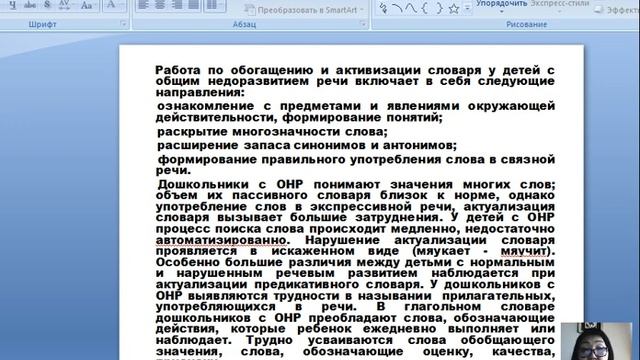Apply strikethrough formatting (abe)
This screenshot has height=360, width=640.
30,5
